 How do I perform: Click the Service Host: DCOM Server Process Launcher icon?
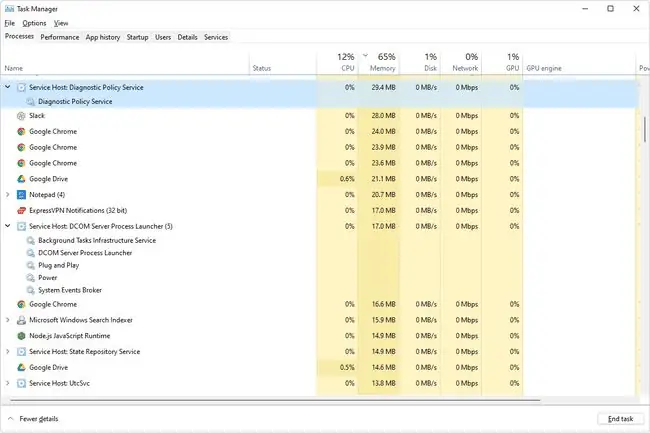pyautogui.click(x=21, y=226)
